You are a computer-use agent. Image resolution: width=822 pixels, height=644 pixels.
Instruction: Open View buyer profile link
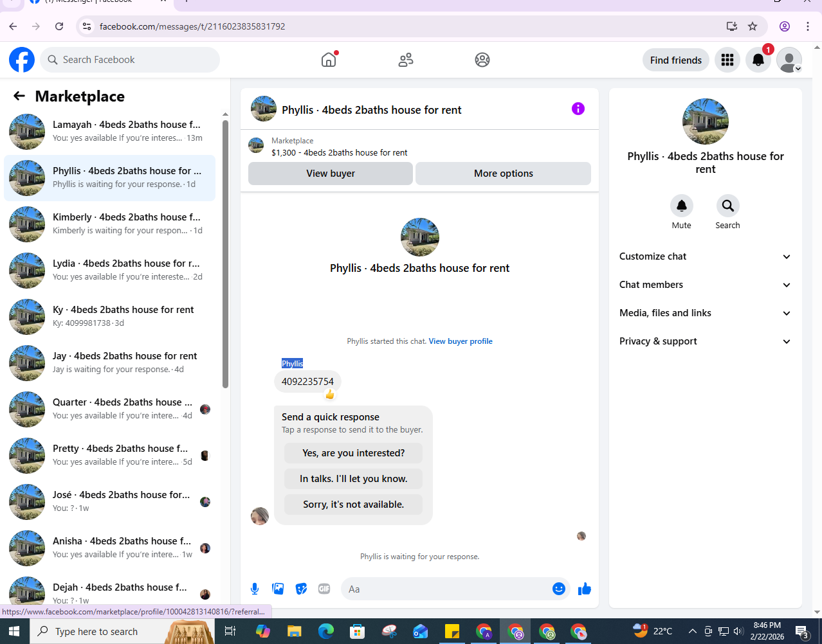coord(461,341)
